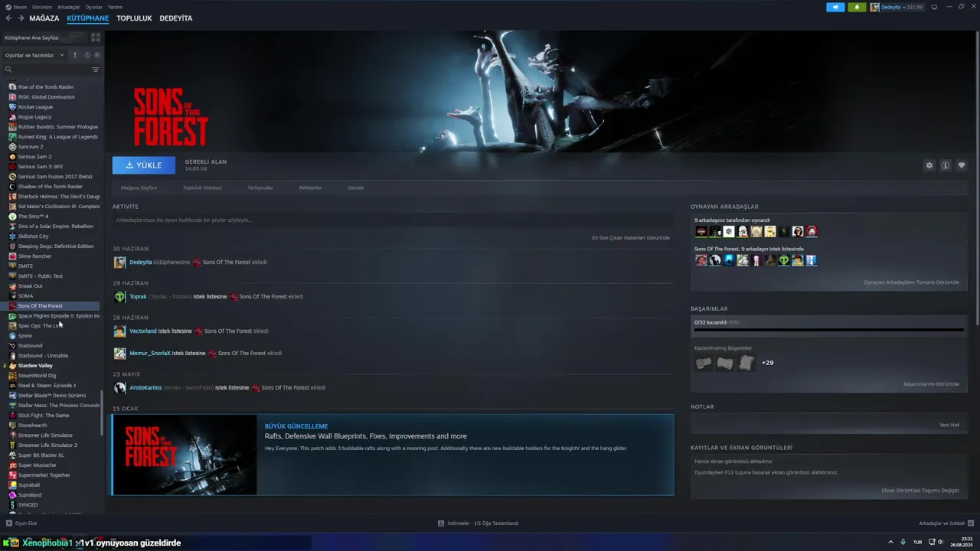Image resolution: width=980 pixels, height=551 pixels.
Task: Open the Görünüm menu
Action: [x=42, y=7]
